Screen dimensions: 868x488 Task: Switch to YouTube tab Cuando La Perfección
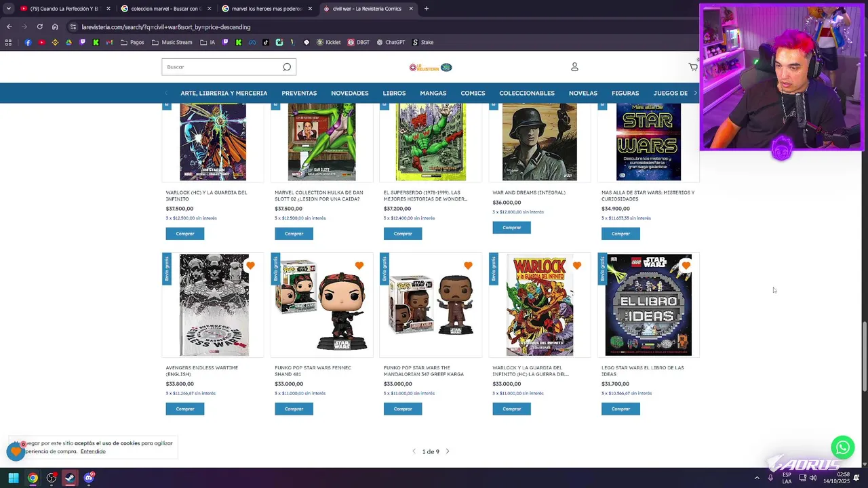(64, 9)
